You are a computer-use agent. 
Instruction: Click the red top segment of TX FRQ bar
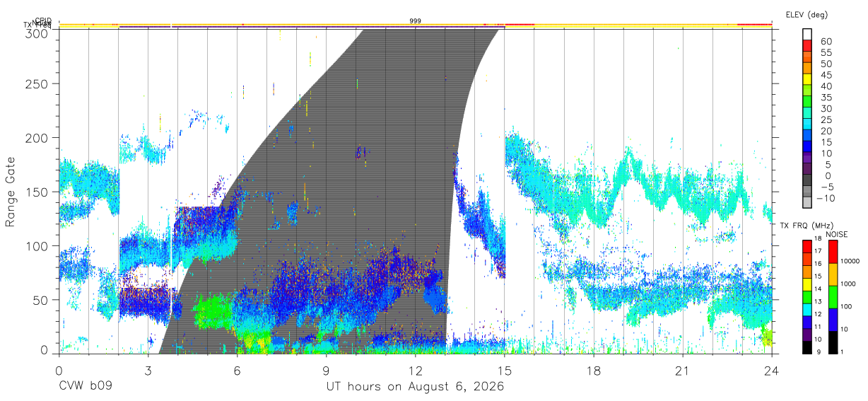pos(807,247)
